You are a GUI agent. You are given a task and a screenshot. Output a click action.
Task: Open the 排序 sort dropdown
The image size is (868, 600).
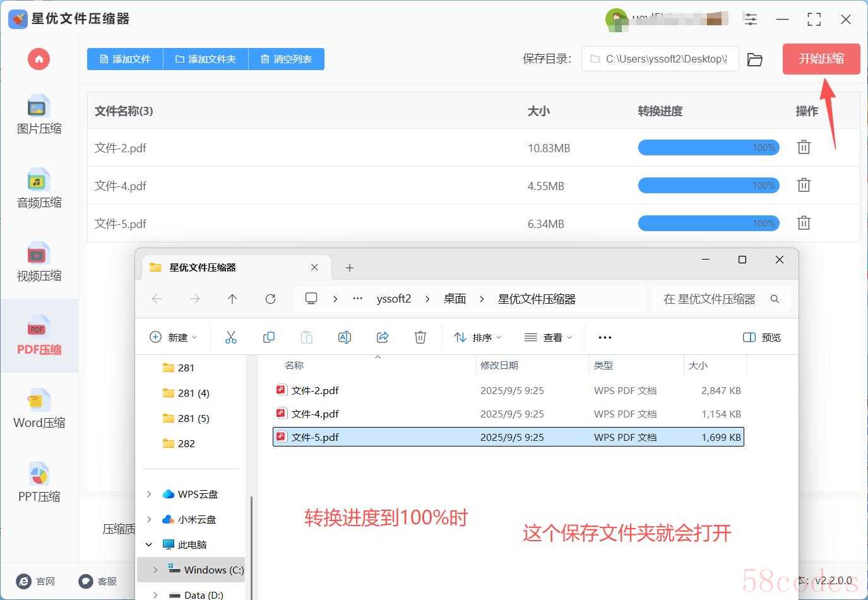pos(477,337)
